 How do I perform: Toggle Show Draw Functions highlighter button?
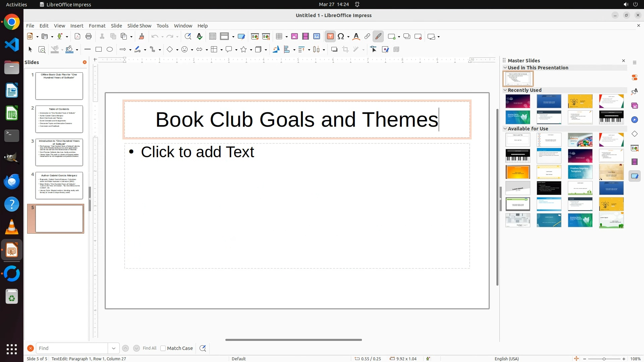[x=378, y=37]
